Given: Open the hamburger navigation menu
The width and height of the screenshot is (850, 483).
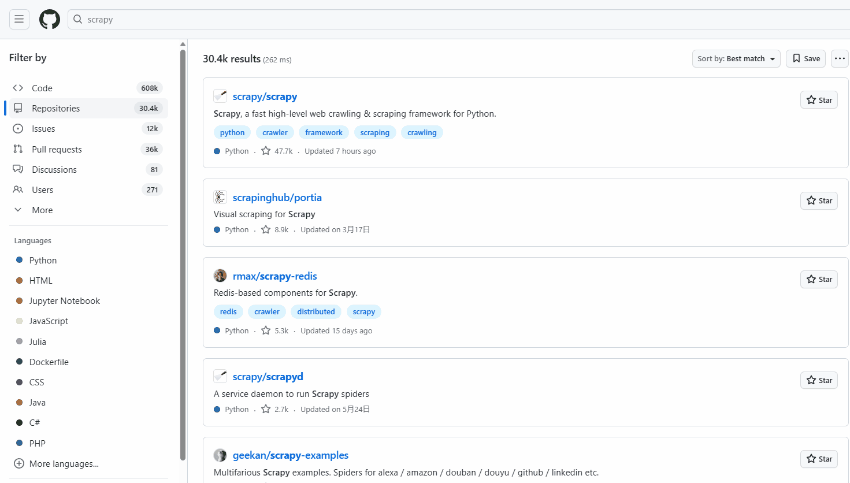Looking at the screenshot, I should [19, 19].
